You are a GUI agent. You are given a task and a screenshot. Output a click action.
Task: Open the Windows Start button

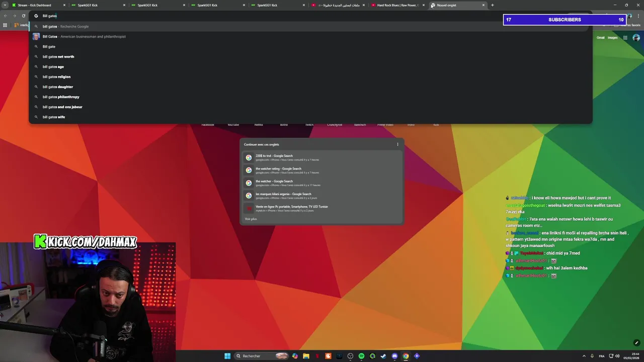tap(227, 356)
